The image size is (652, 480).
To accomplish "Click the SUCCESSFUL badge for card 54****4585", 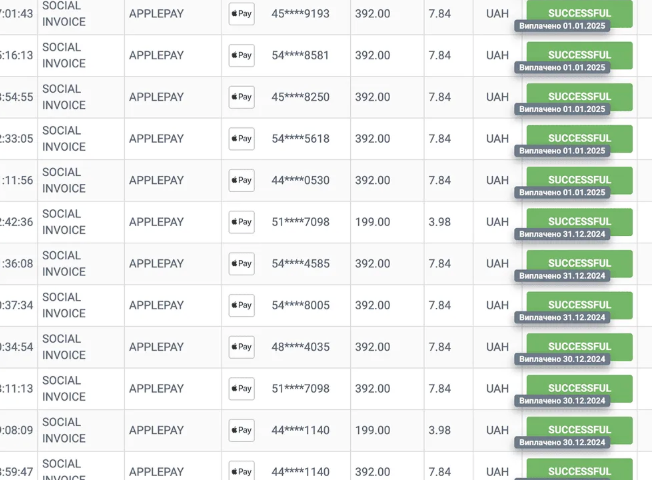I will pyautogui.click(x=579, y=261).
